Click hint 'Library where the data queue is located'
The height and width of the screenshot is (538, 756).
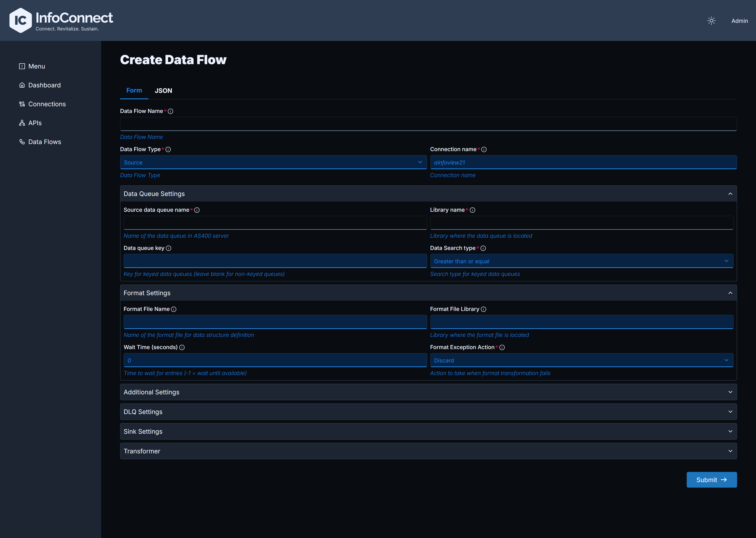point(481,236)
